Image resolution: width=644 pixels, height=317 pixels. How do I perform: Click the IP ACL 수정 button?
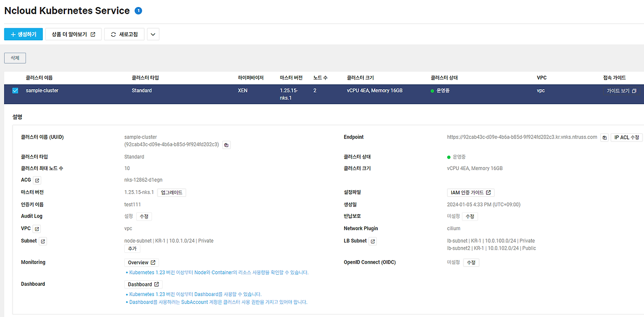[x=627, y=137]
